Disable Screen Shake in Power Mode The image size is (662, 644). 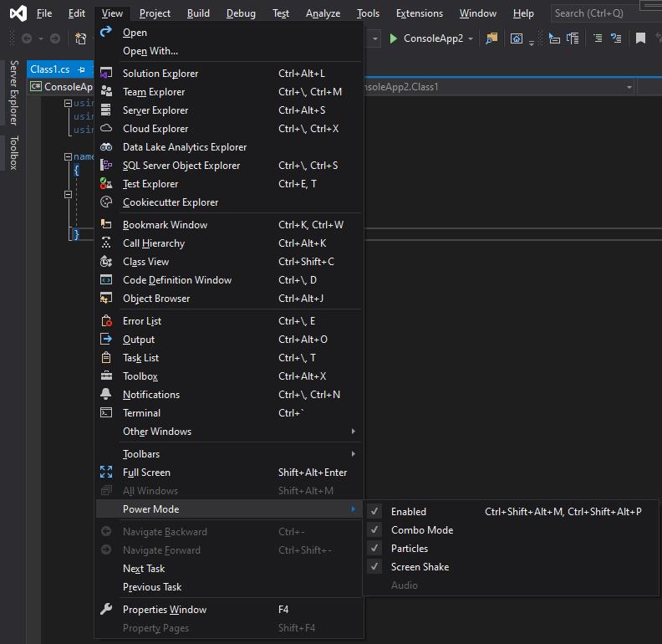click(420, 567)
